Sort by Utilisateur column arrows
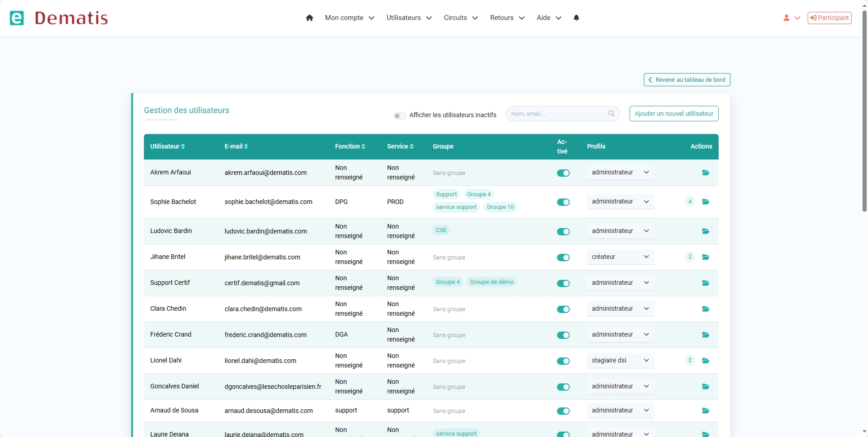Image resolution: width=868 pixels, height=437 pixels. click(183, 146)
